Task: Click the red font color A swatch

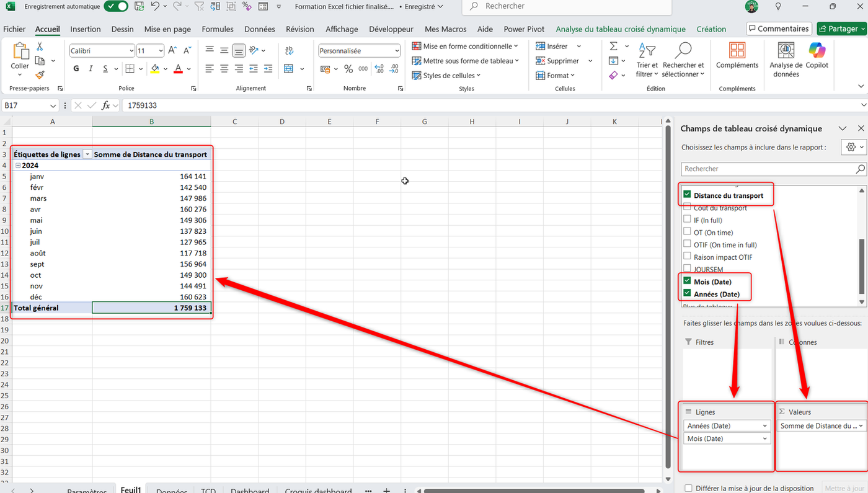Action: pyautogui.click(x=178, y=69)
